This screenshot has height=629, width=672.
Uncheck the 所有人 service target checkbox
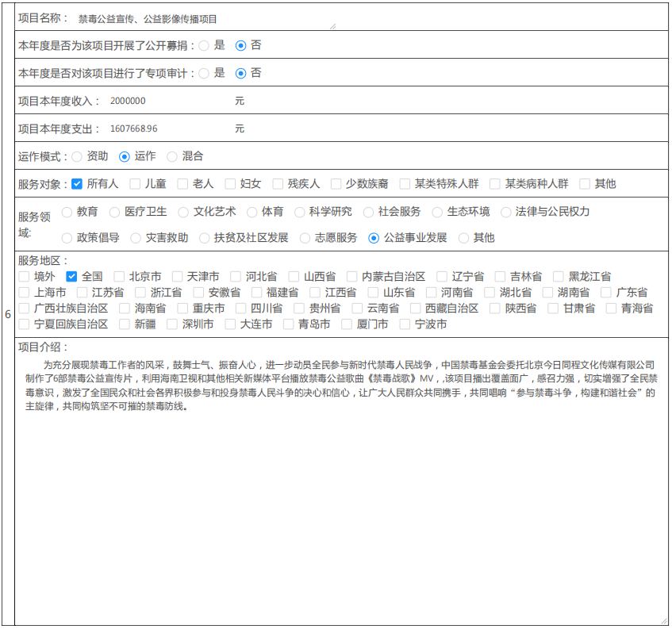tap(77, 184)
